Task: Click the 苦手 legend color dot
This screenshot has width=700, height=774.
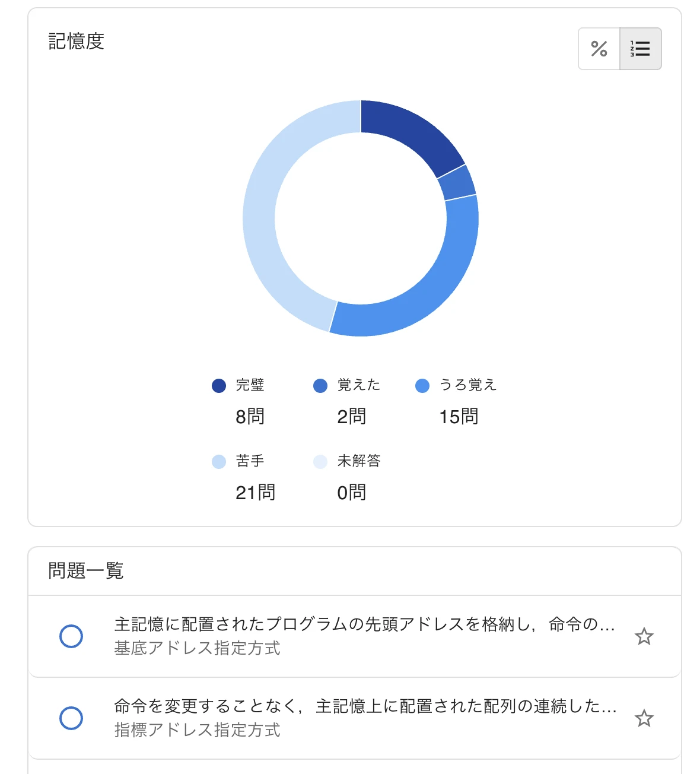Action: [219, 462]
